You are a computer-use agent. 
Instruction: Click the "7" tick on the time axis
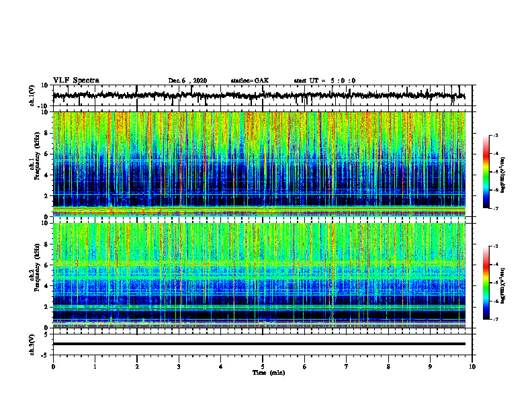[347, 367]
